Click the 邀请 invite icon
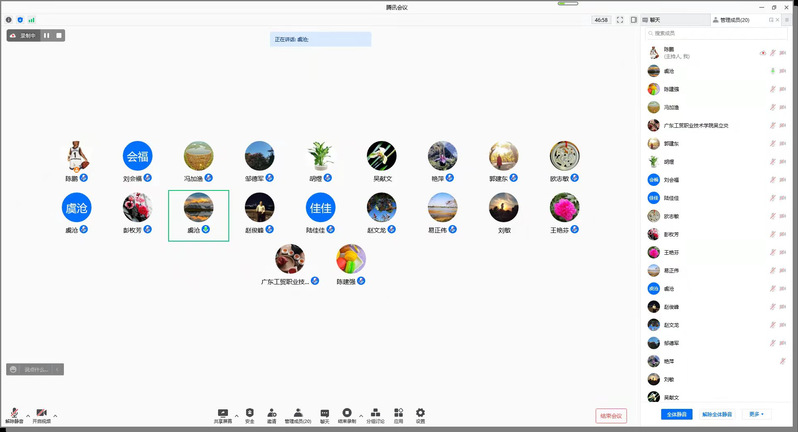 [x=271, y=414]
